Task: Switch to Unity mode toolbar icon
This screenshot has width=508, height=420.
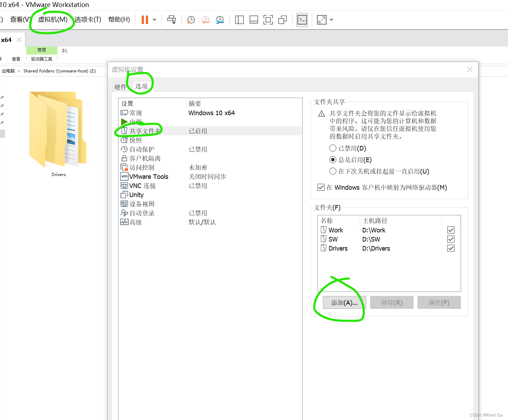Action: click(x=282, y=20)
